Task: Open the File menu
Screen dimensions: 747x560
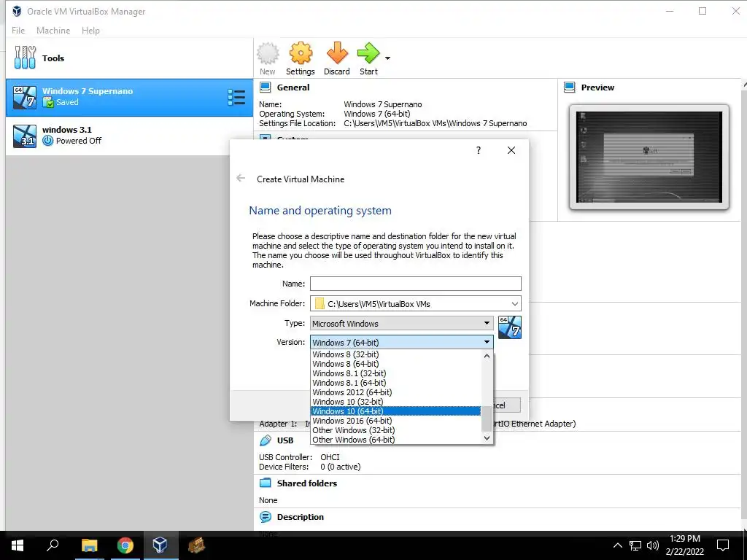Action: point(18,31)
